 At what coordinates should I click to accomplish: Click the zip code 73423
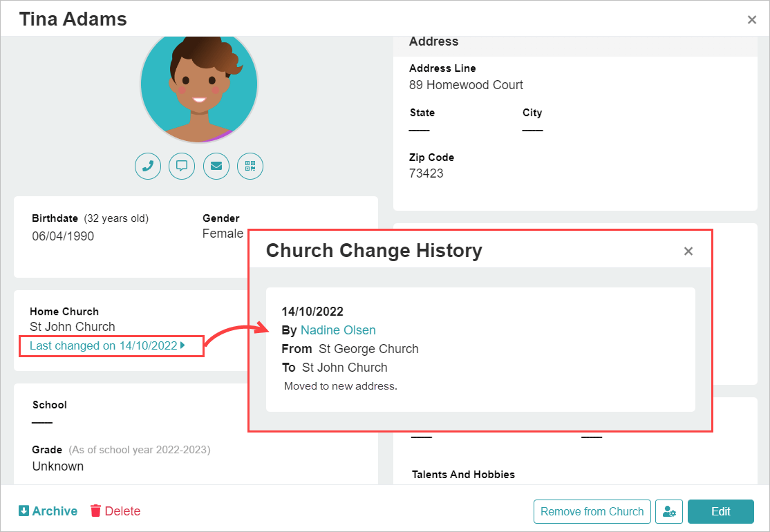point(426,173)
